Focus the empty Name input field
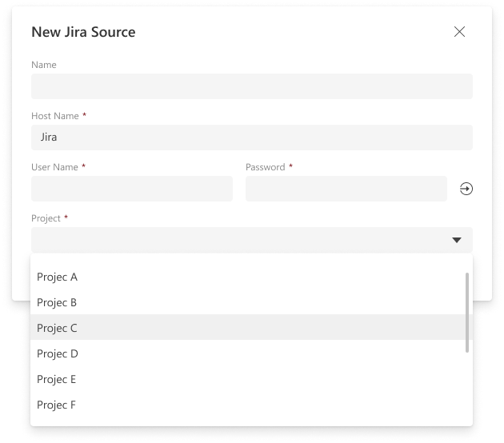Viewport: 504px width, 443px height. 251,86
